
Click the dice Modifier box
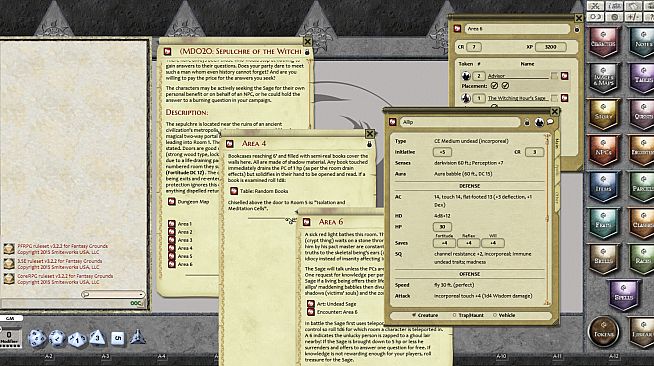[x=10, y=337]
